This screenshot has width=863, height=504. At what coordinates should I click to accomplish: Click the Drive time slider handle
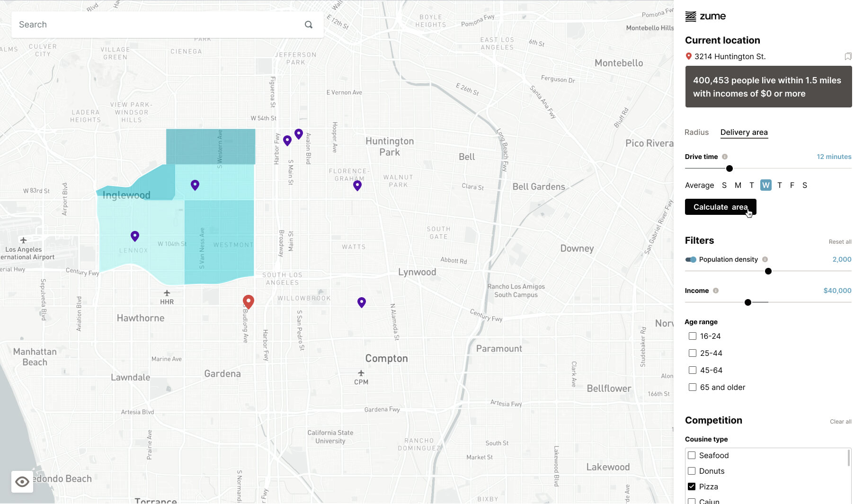point(730,168)
